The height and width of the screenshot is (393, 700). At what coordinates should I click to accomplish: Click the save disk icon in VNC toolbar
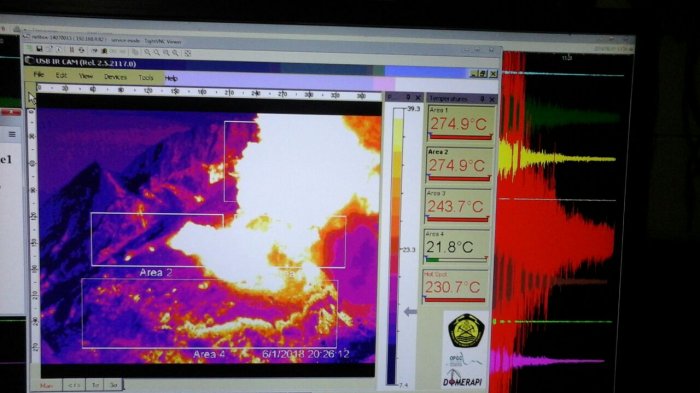[x=39, y=49]
